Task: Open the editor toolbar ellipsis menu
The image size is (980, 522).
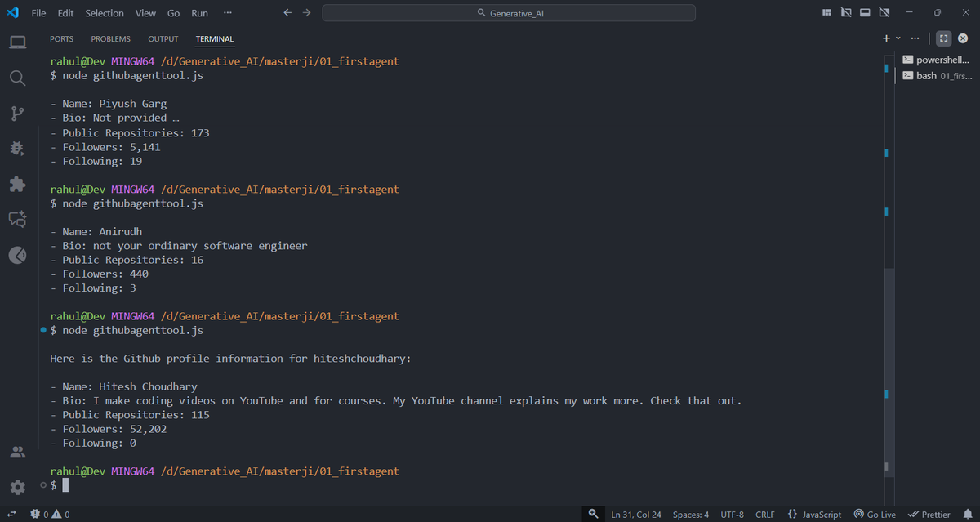Action: (227, 12)
